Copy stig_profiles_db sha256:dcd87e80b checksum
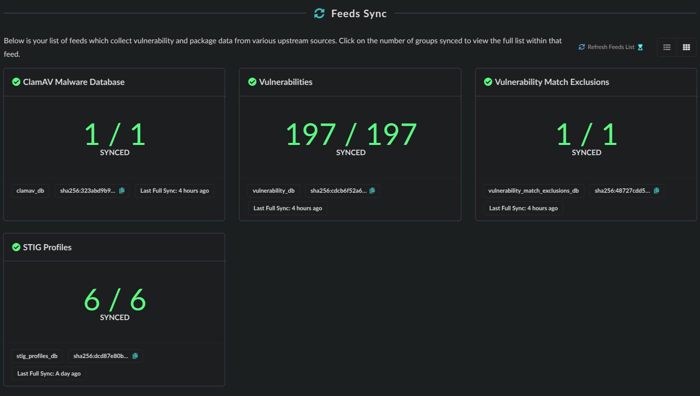The height and width of the screenshot is (396, 700). tap(135, 356)
